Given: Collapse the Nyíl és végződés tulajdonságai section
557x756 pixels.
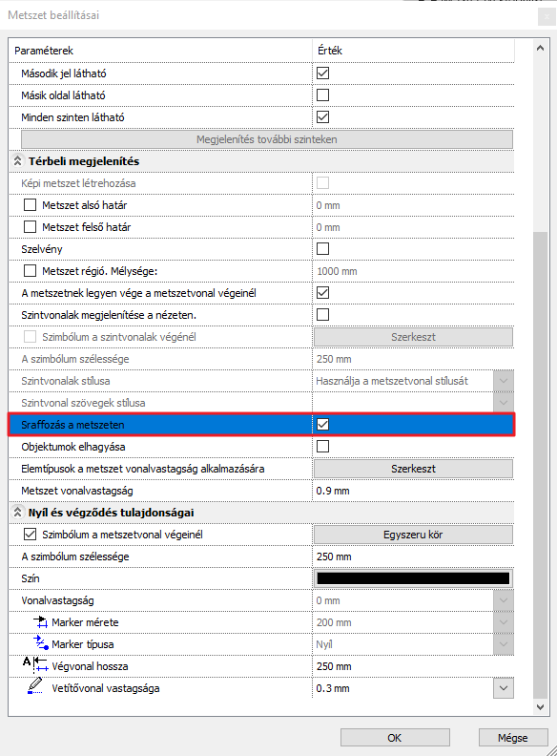Looking at the screenshot, I should point(17,512).
